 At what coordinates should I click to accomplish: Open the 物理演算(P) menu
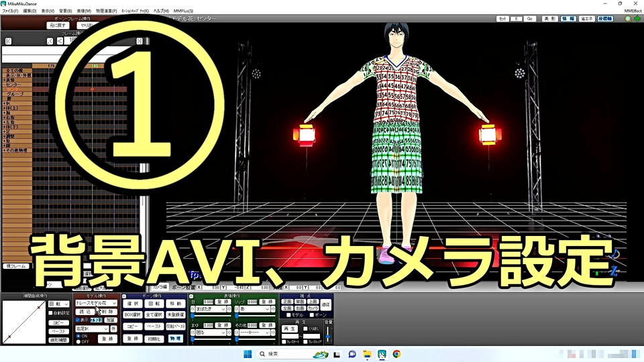click(107, 11)
